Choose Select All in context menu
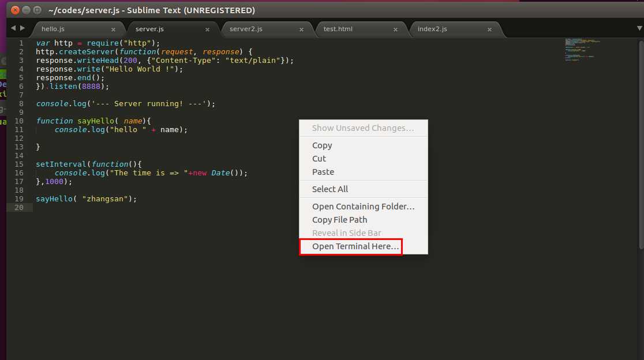The height and width of the screenshot is (360, 644). 364,189
